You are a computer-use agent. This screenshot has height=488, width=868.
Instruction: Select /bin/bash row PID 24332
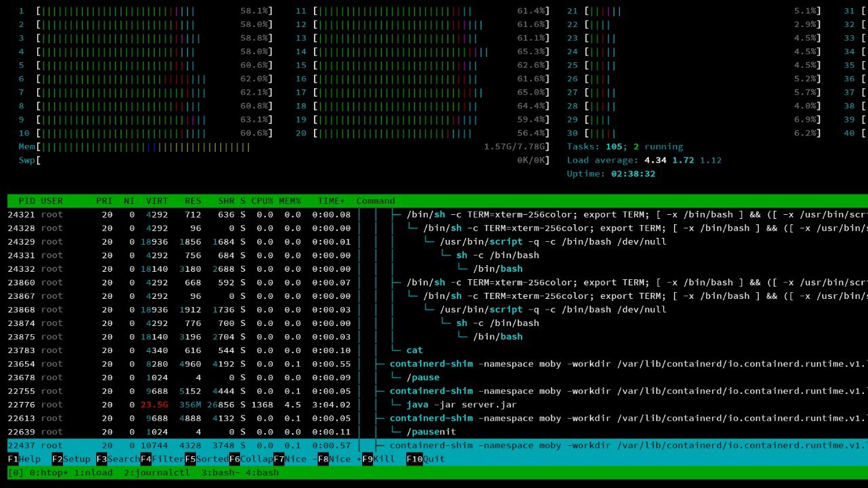click(x=437, y=269)
